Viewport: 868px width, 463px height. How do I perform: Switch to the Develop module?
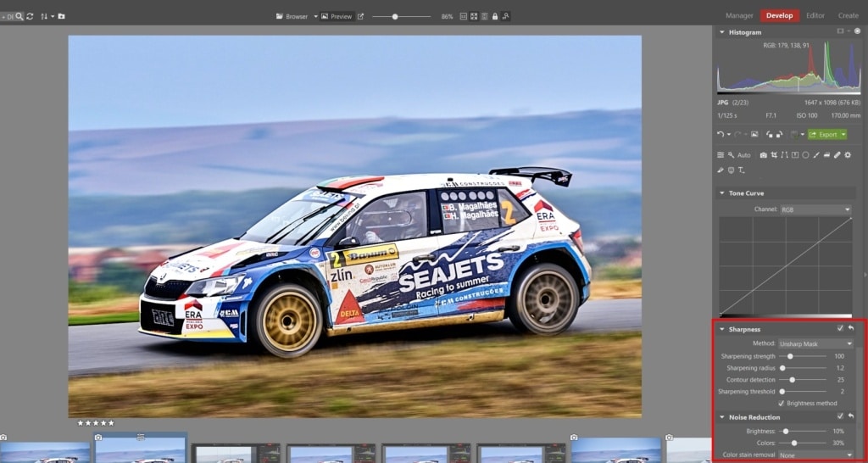[x=780, y=15]
